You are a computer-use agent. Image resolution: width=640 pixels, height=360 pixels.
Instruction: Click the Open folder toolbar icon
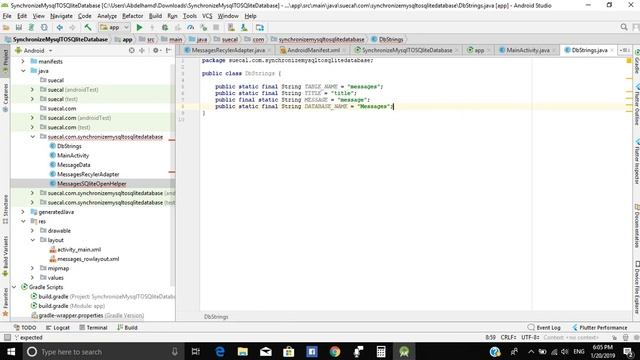[6, 28]
